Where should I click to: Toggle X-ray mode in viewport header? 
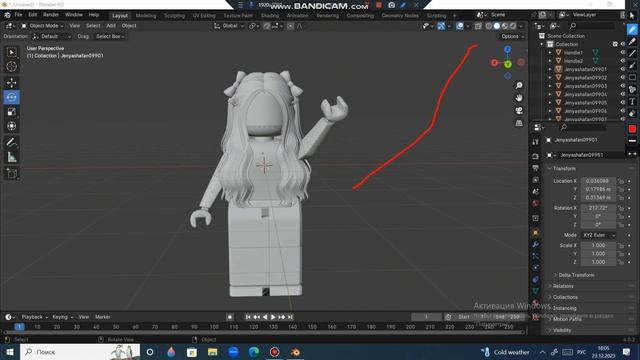[478, 26]
